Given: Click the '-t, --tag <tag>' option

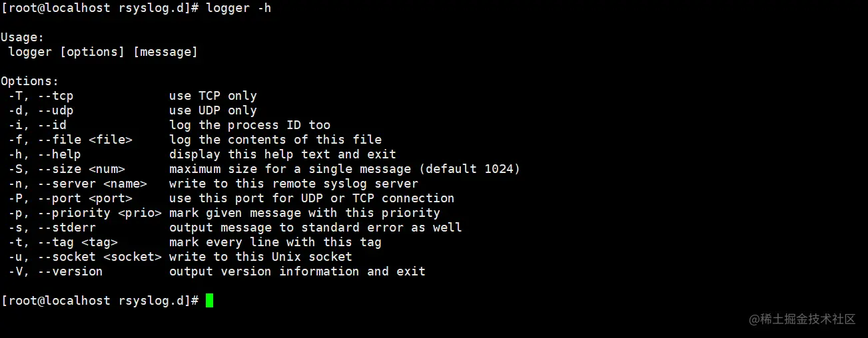Looking at the screenshot, I should tap(63, 242).
